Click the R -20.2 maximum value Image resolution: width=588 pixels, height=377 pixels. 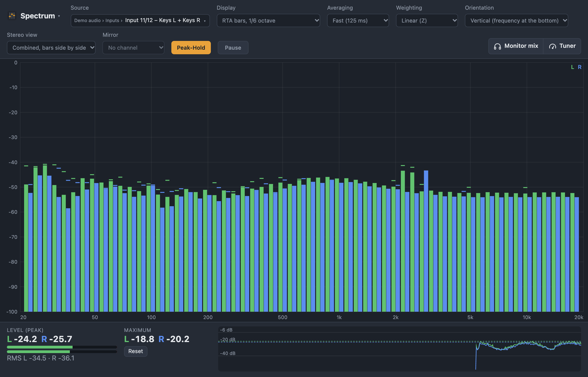pyautogui.click(x=174, y=339)
